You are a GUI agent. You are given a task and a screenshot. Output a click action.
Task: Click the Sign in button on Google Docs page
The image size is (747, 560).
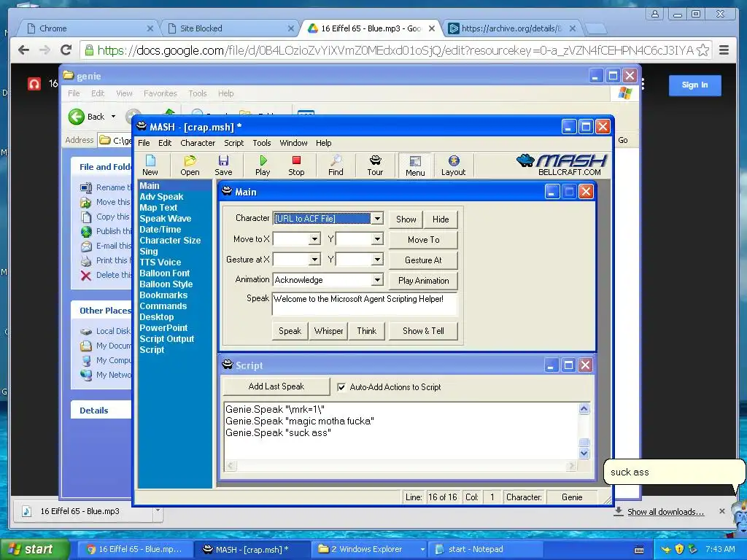click(694, 85)
